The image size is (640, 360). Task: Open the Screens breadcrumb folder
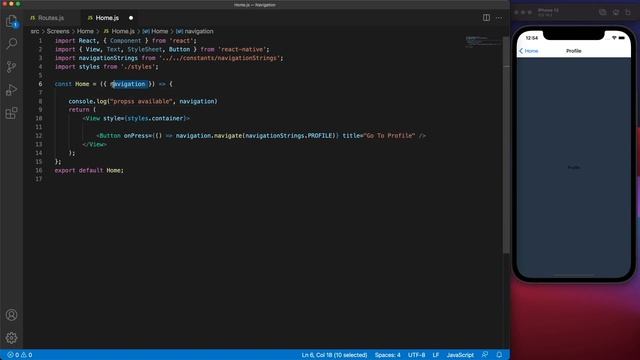coord(58,31)
